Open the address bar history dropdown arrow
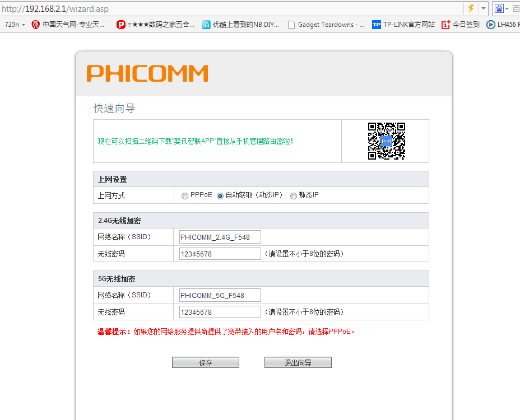520x420 pixels. pos(484,8)
